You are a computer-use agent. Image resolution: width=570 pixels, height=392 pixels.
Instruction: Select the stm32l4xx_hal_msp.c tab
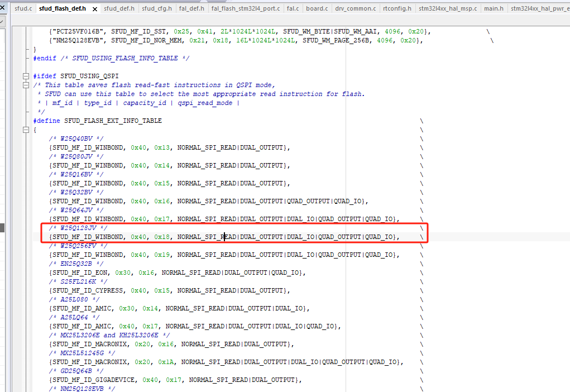448,8
